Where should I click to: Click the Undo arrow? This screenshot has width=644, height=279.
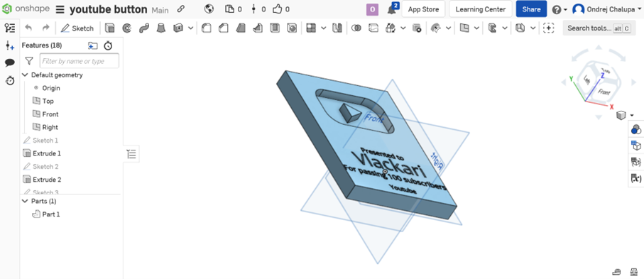[x=28, y=28]
